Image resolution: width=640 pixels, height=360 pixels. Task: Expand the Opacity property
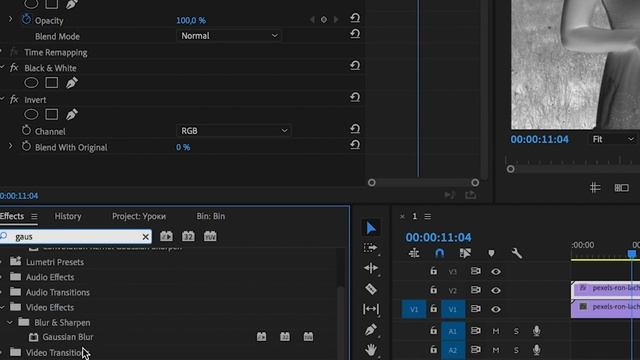(x=11, y=19)
